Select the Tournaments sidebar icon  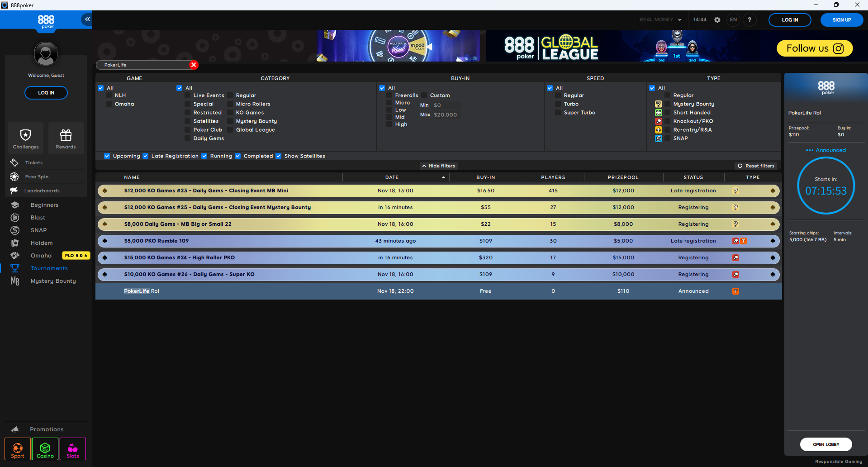pyautogui.click(x=49, y=268)
